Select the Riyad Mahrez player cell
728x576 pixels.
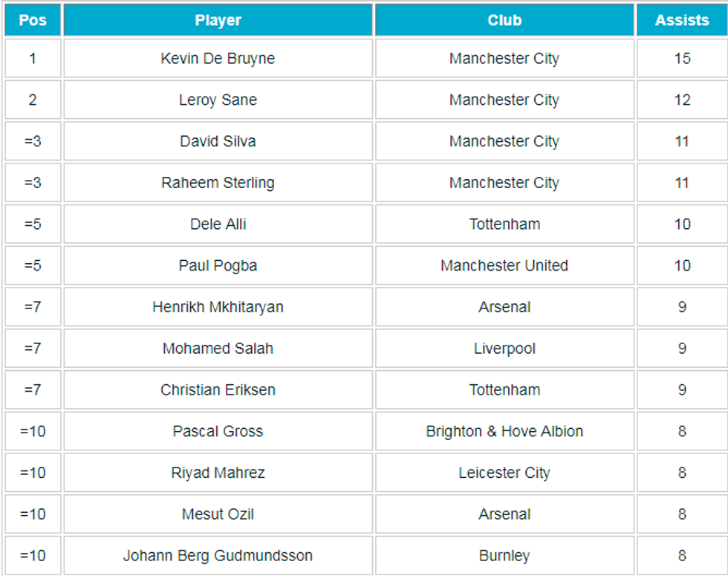[218, 473]
